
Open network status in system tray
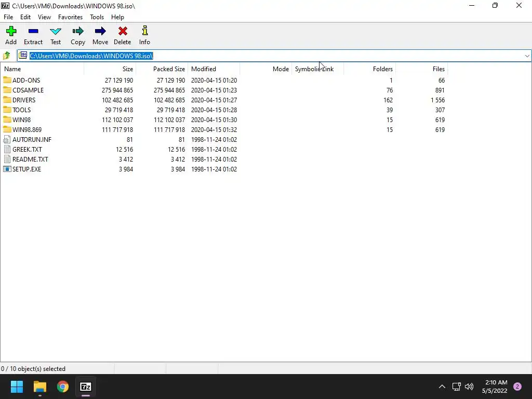(456, 387)
